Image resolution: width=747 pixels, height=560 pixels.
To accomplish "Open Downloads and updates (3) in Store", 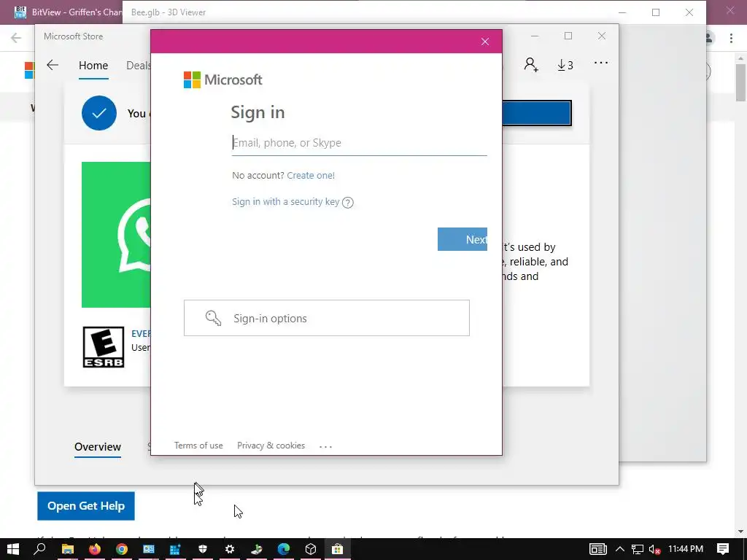I will (565, 65).
